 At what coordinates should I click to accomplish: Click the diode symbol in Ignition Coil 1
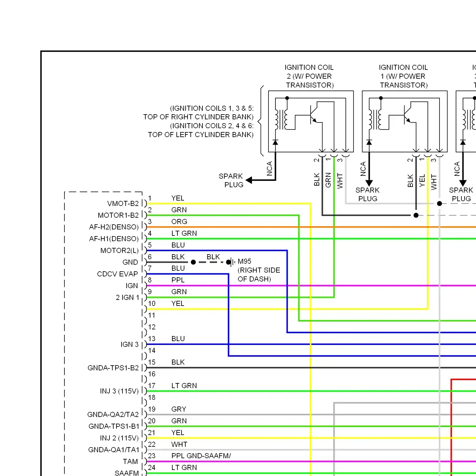369,142
